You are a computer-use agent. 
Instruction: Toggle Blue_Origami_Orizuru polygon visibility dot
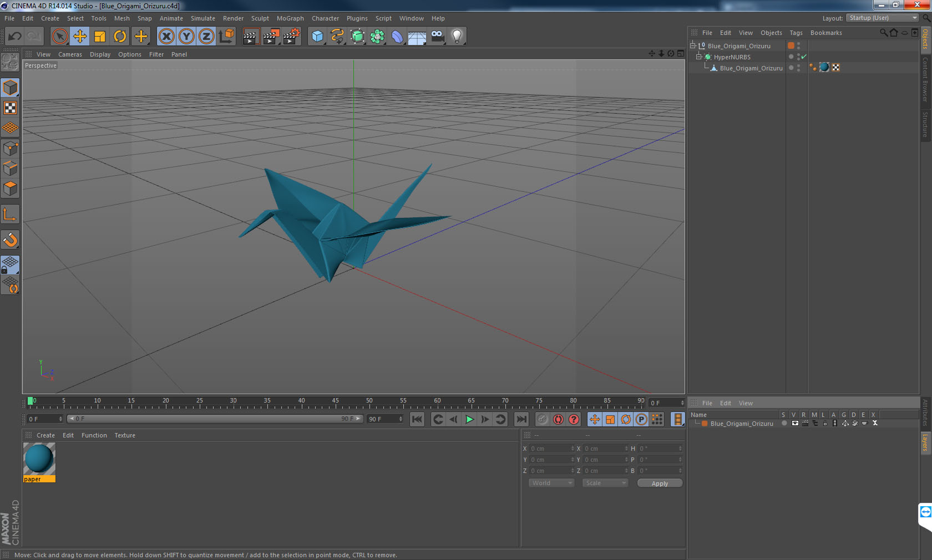(x=798, y=66)
